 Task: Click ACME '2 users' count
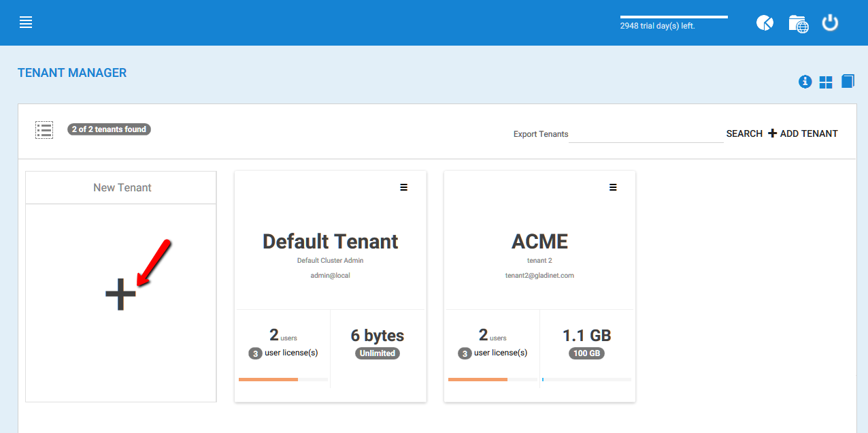(493, 335)
